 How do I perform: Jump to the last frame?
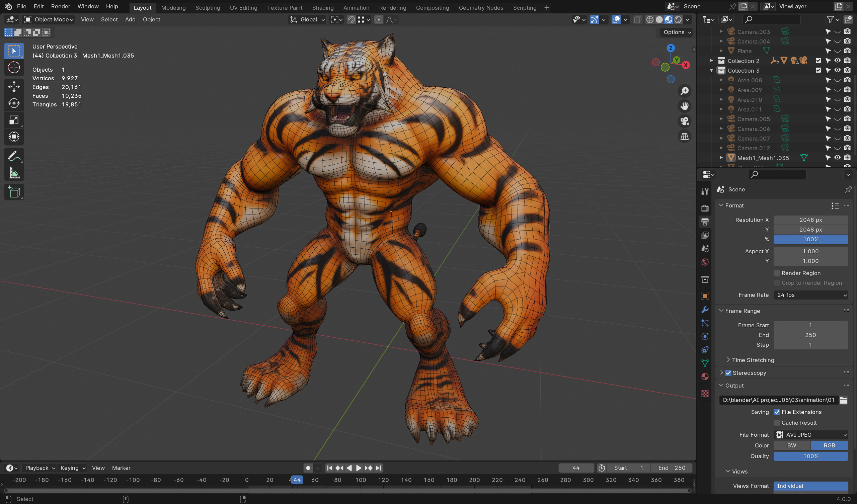pos(379,468)
